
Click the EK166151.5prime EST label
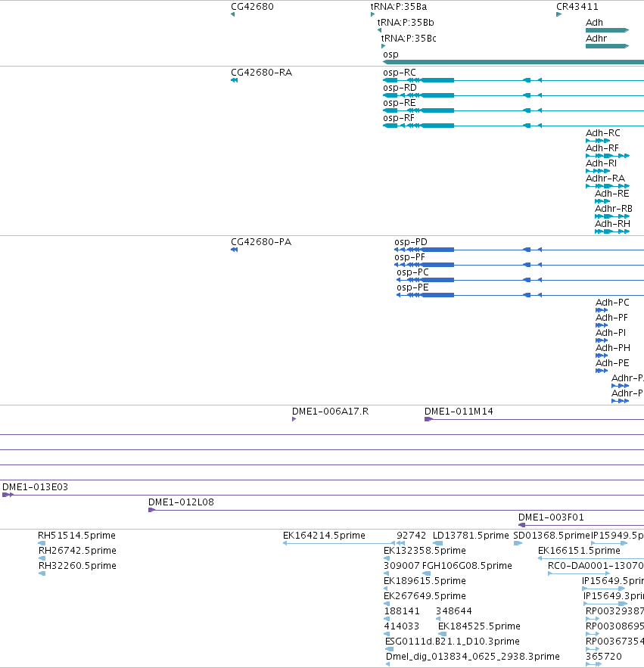pyautogui.click(x=579, y=551)
